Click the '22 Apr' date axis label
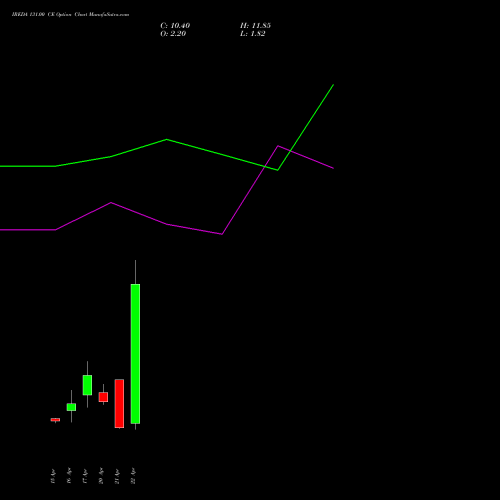 click(x=133, y=476)
